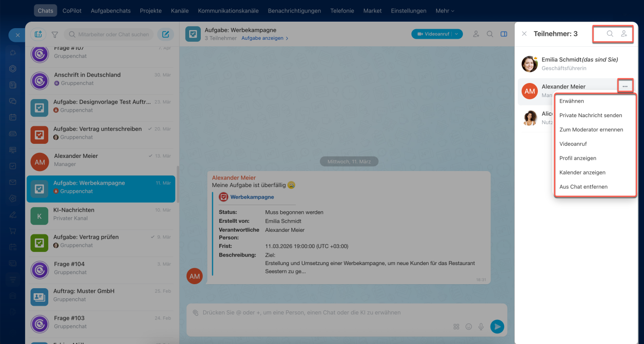
Task: Open the emoji picker smiley icon
Action: (469, 326)
